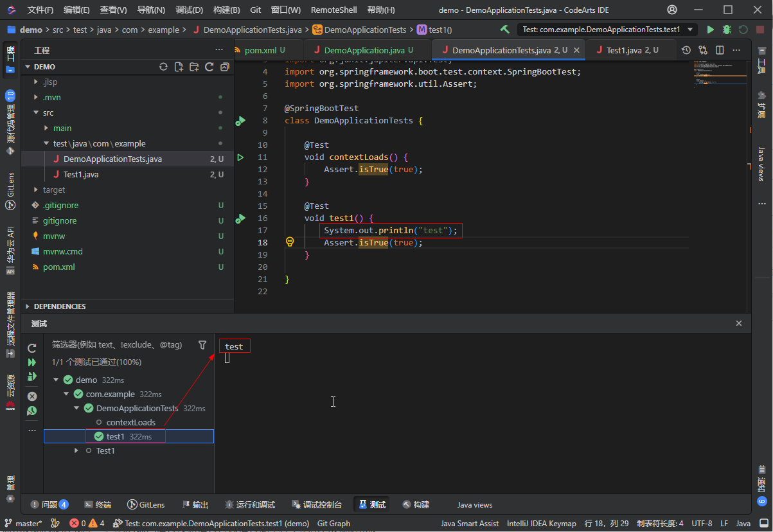Split the editor with split icon
Image resolution: width=773 pixels, height=532 pixels.
coord(720,50)
